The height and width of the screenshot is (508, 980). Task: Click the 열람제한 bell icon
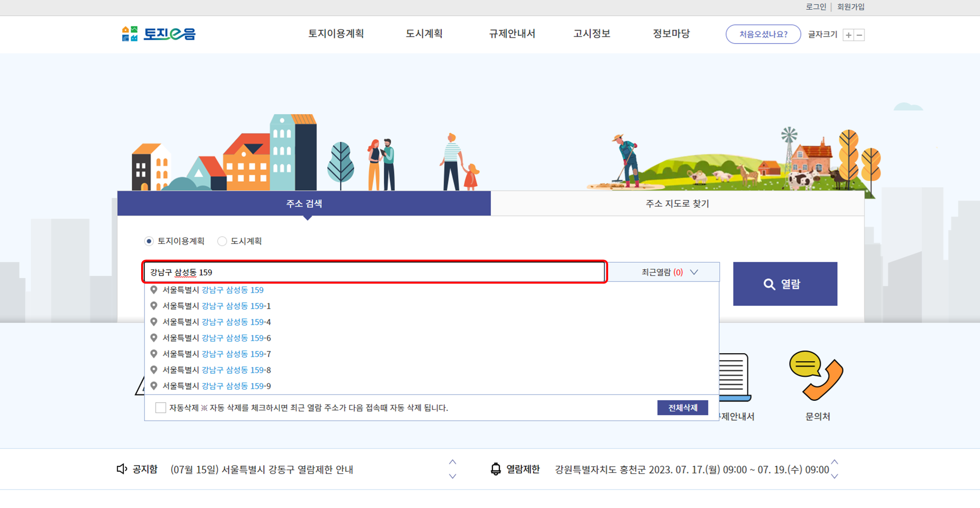(496, 469)
